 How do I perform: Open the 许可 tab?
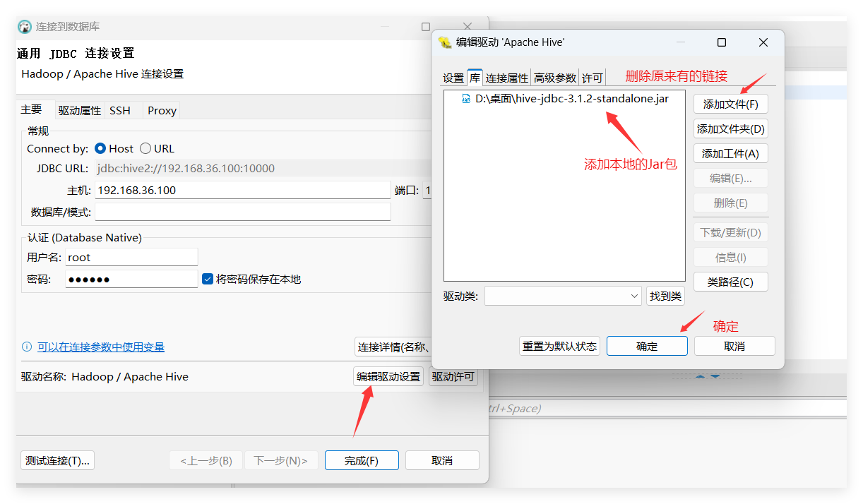pyautogui.click(x=593, y=78)
